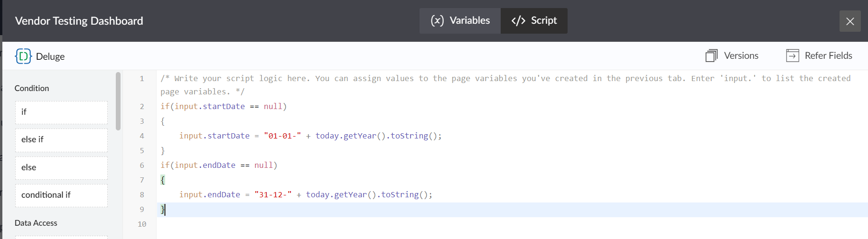Viewport: 868px width, 239px height.
Task: Switch to the Script tab
Action: (x=534, y=21)
